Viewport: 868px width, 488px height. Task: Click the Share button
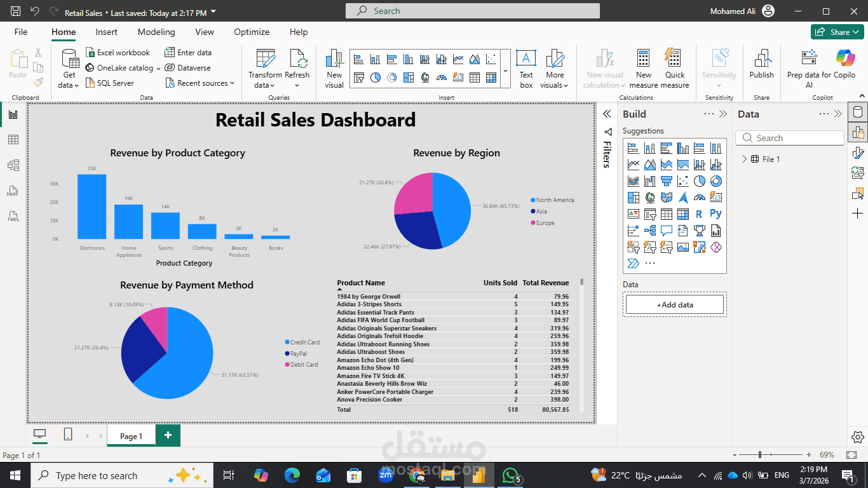click(x=837, y=32)
